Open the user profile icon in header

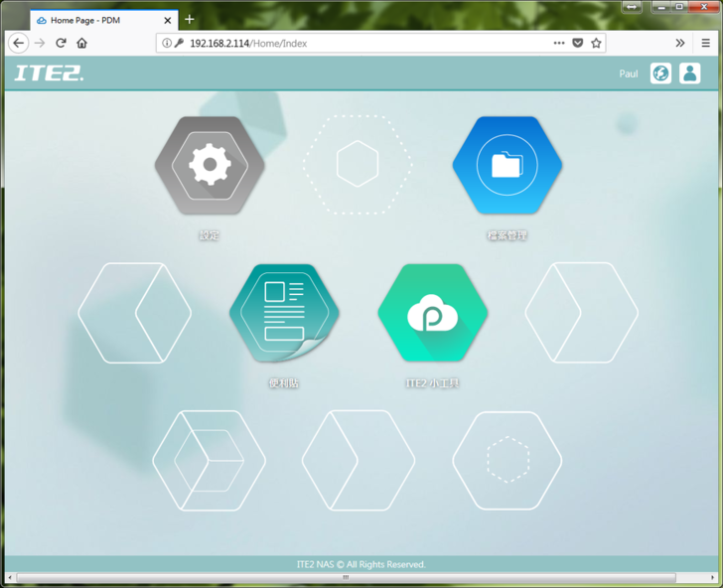(690, 73)
